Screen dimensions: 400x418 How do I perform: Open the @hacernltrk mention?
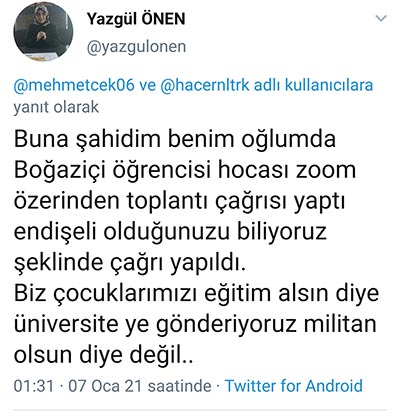pos(205,85)
